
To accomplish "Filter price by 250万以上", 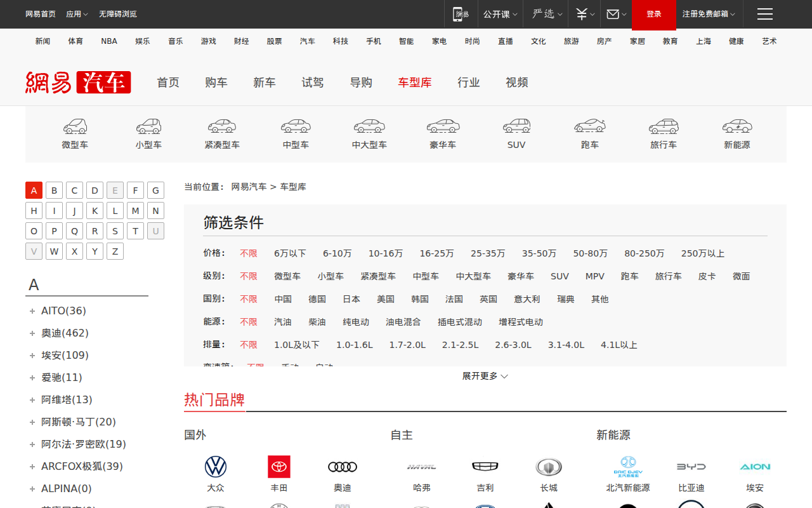I will coord(703,253).
